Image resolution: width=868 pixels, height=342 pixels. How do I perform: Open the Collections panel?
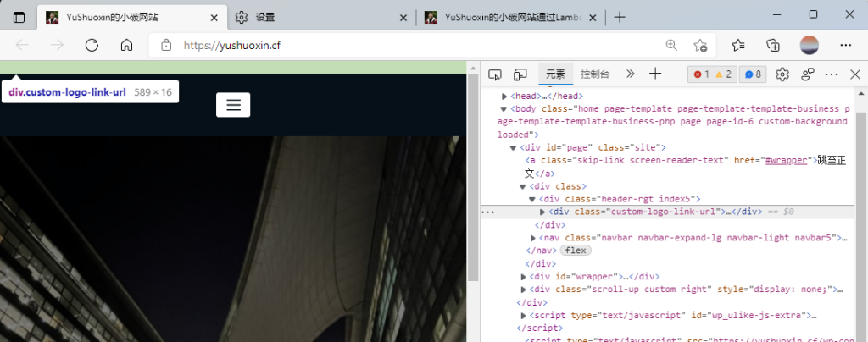(x=773, y=45)
